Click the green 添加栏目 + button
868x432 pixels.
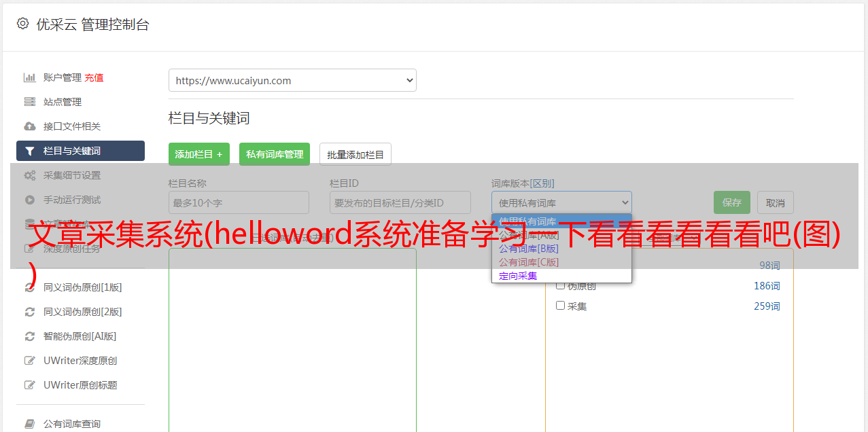tap(199, 154)
